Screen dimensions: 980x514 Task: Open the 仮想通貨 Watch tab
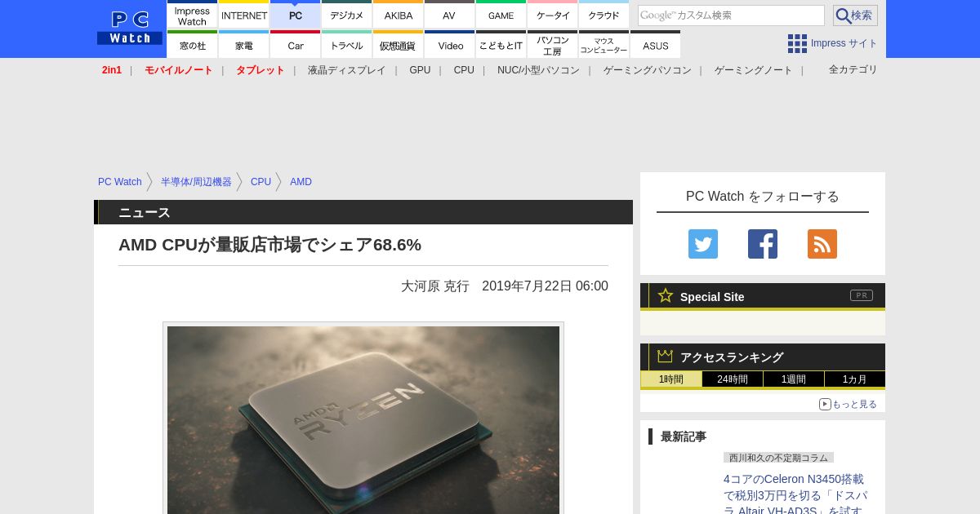point(399,44)
